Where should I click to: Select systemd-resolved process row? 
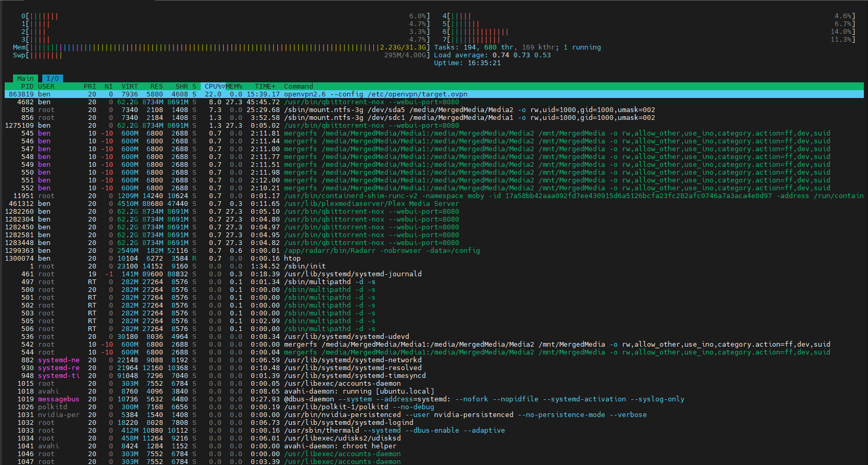point(434,368)
